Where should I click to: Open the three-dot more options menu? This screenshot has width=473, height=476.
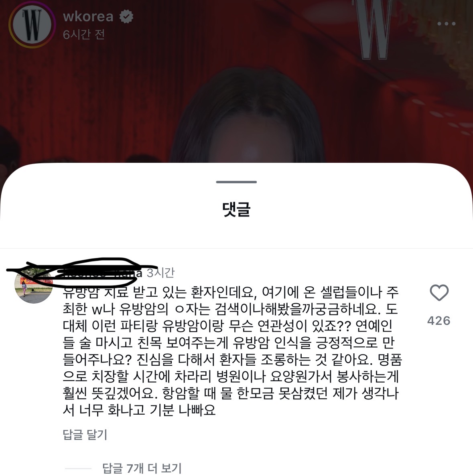click(x=446, y=24)
